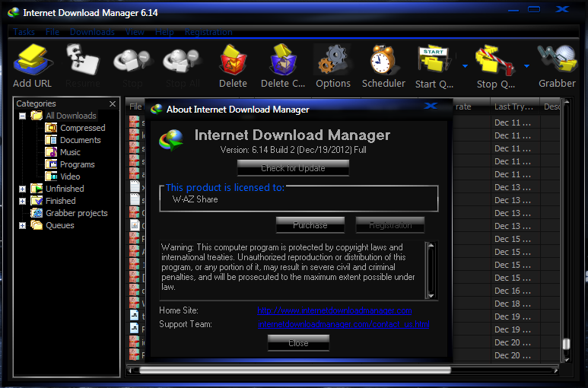
Task: Open the Grabber toolbar icon
Action: tap(558, 59)
